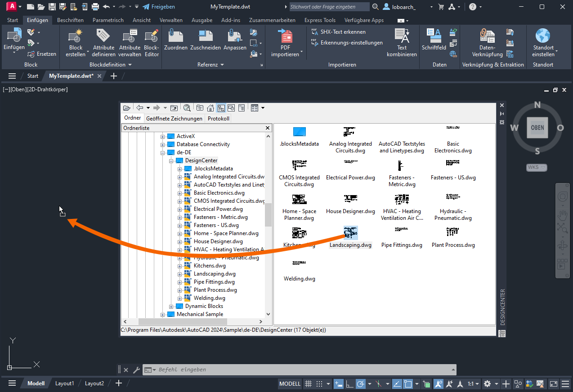Go up one folder in DesignCenter

tap(174, 108)
